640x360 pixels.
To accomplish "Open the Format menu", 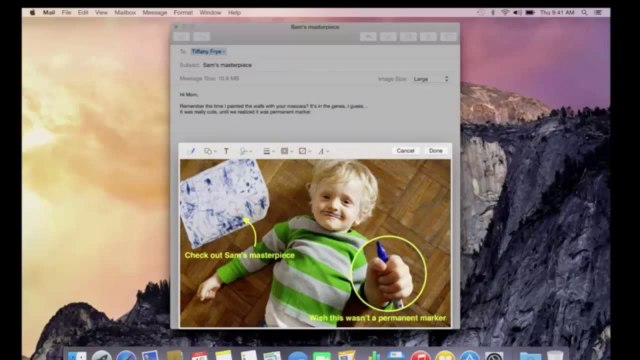I will [183, 13].
